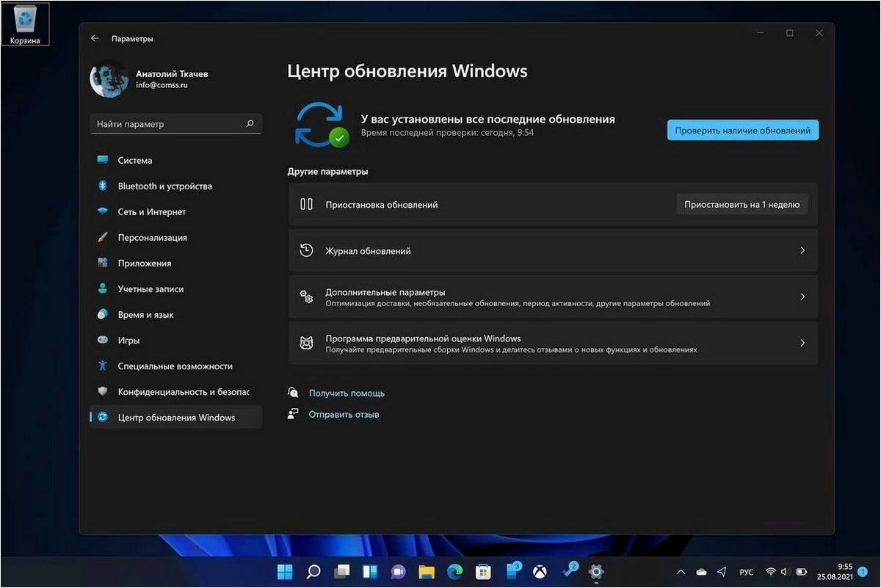This screenshot has height=588, width=881.
Task: Click the location arrow tray icon
Action: [x=722, y=571]
